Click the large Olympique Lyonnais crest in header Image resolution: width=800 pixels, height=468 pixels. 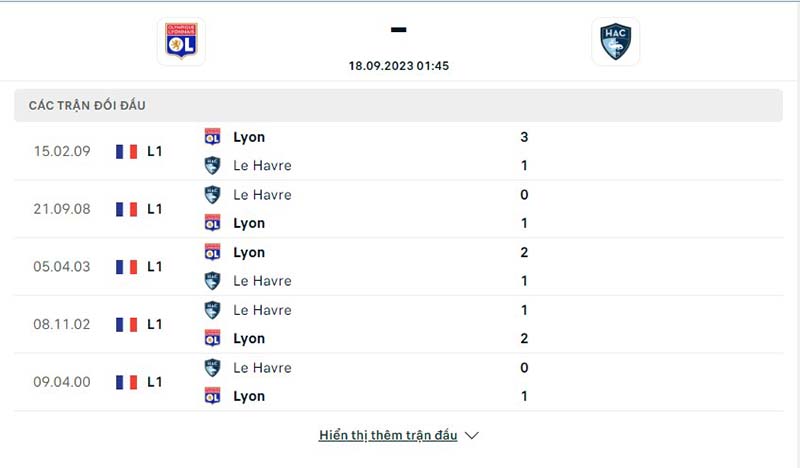pos(181,41)
